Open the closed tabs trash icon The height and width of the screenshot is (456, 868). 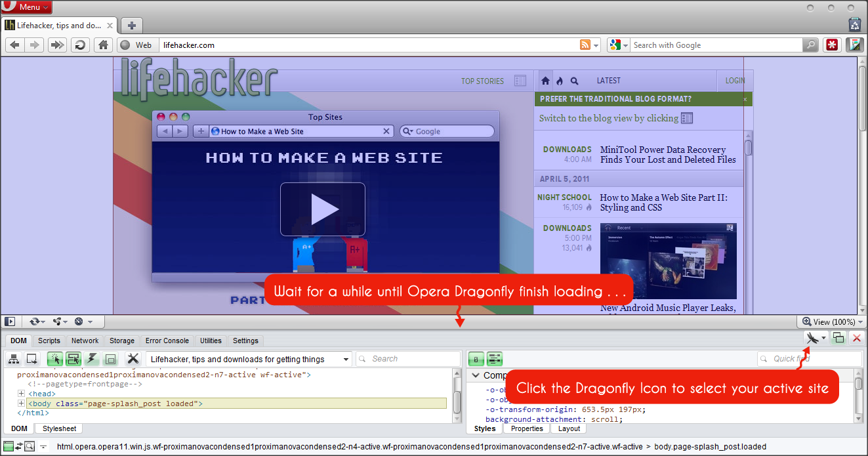tap(854, 25)
